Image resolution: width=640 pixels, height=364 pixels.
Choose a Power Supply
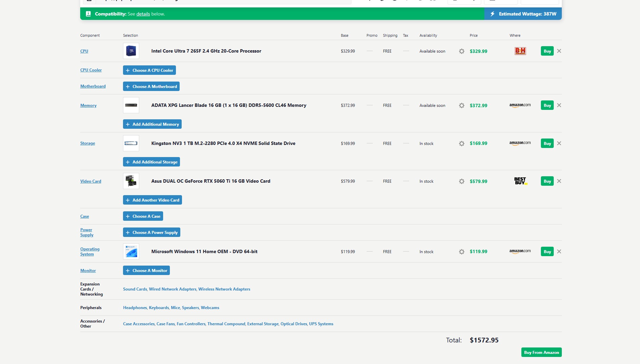(152, 232)
